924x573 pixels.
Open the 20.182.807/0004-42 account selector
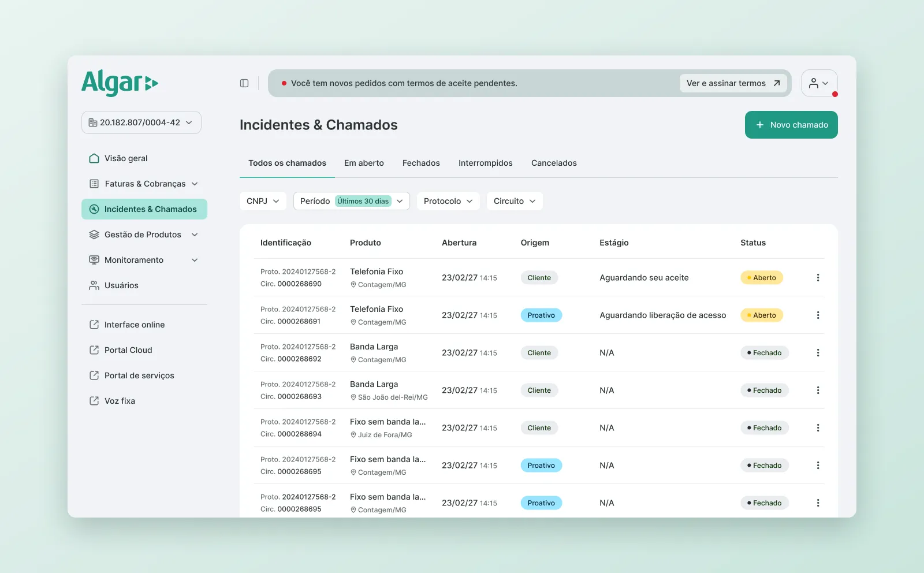click(x=141, y=122)
